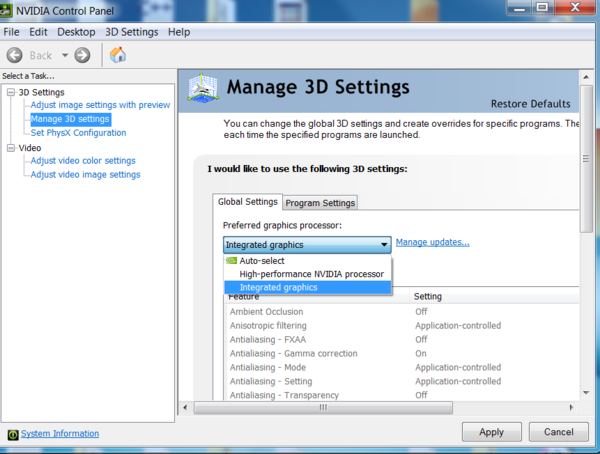Open the System Information link

[60, 434]
